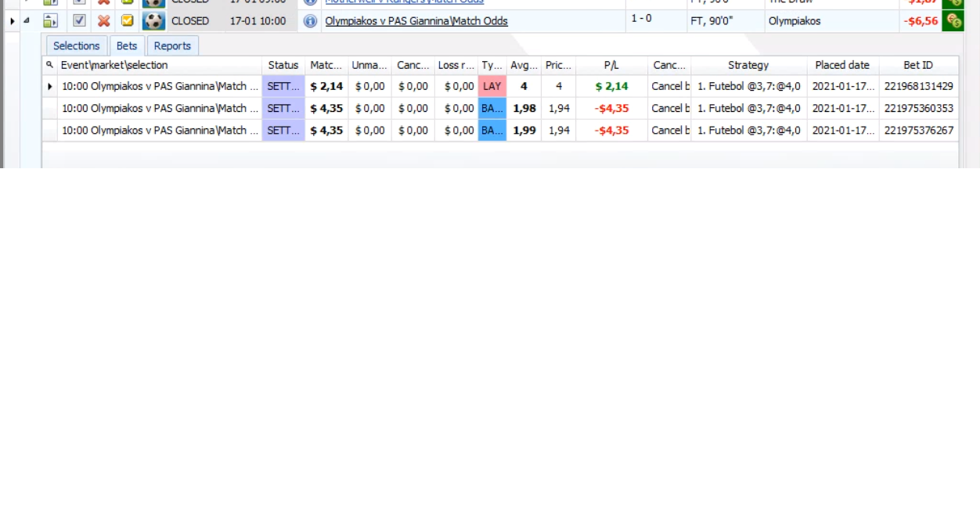Click Bet ID 221968131429

pos(918,86)
